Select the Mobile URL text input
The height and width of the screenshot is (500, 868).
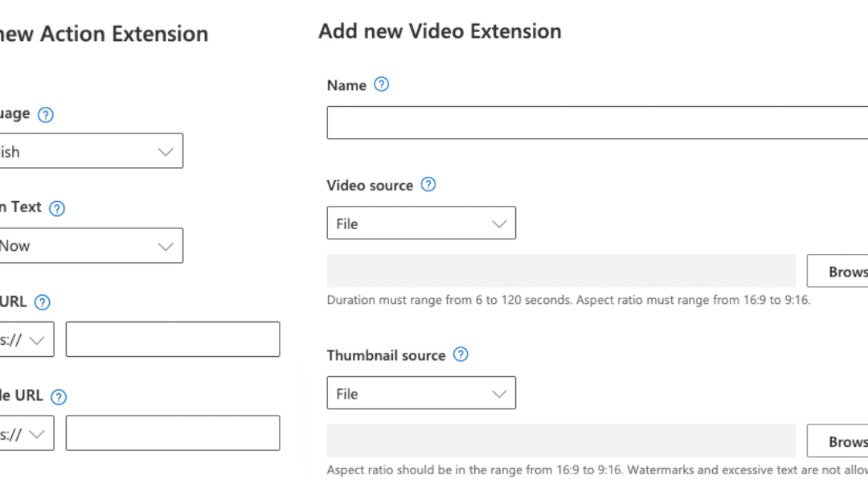[172, 433]
